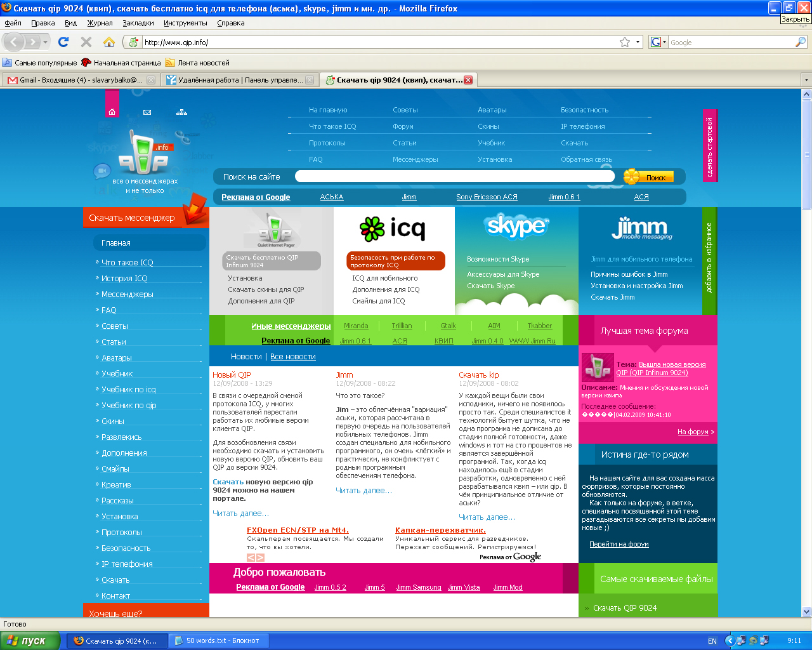Screen dimensions: 812x650
Task: Click the сделать стартовой vertical pink button
Action: tap(710, 146)
